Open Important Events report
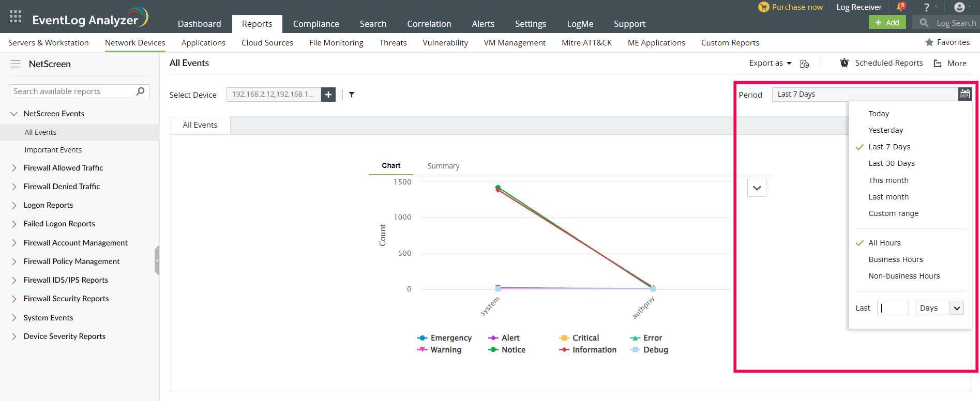Image resolution: width=980 pixels, height=401 pixels. tap(53, 150)
